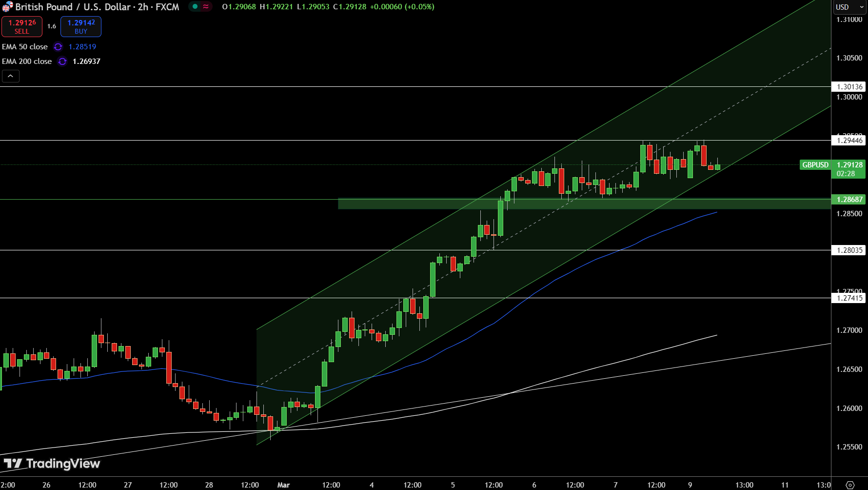
Task: Click the 13:00 label after date 9
Action: coord(744,485)
